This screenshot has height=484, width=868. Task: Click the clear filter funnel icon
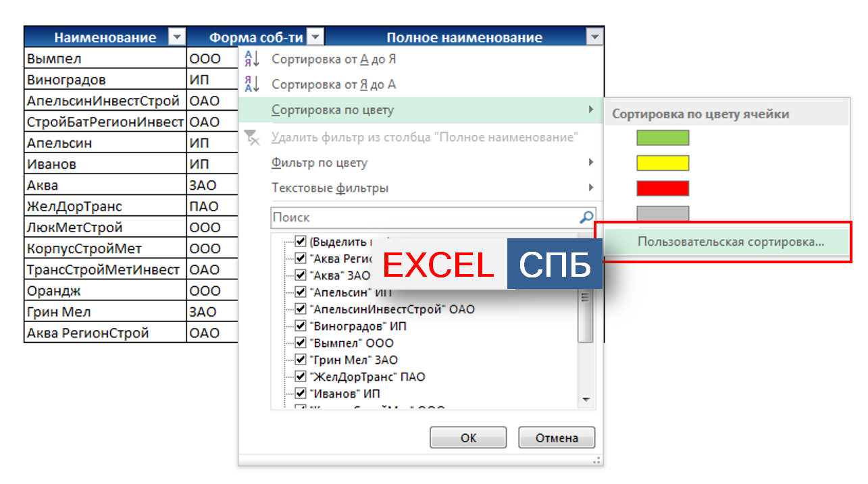[x=252, y=138]
